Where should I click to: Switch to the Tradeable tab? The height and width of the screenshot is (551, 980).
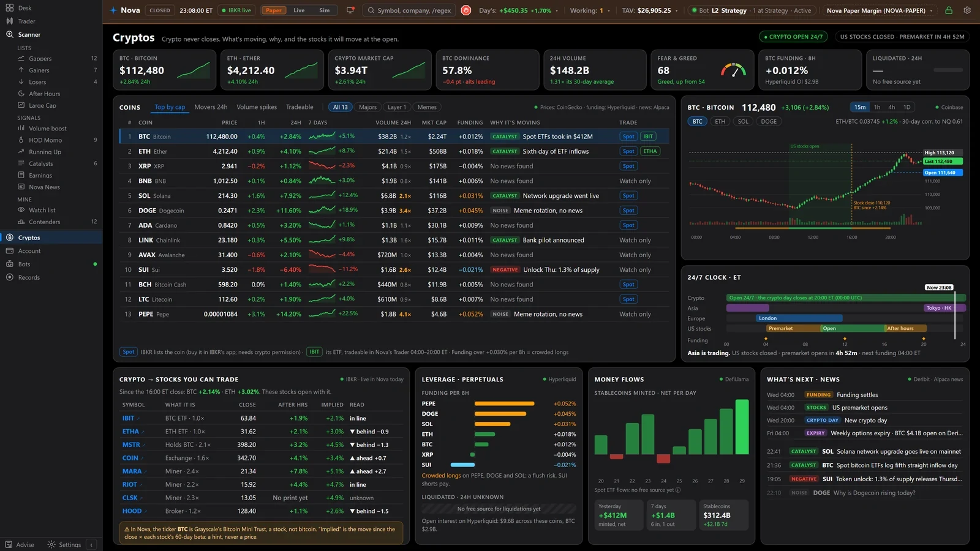point(300,107)
